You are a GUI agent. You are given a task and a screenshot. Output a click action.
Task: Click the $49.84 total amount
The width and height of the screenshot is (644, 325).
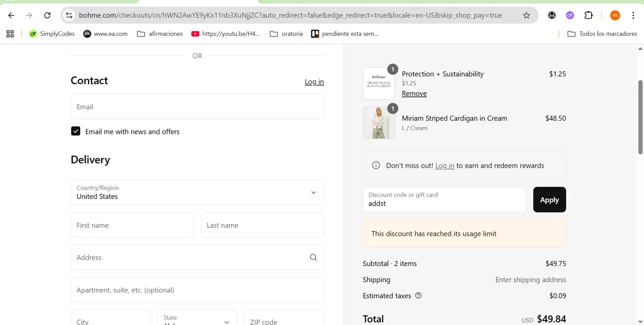coord(551,319)
